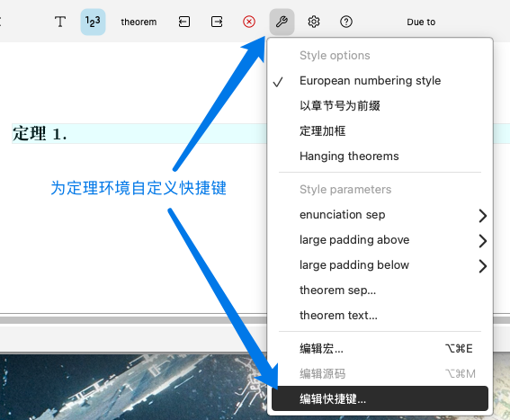Select the 编辑快捷键... menu entry
The width and height of the screenshot is (510, 420).
click(380, 398)
